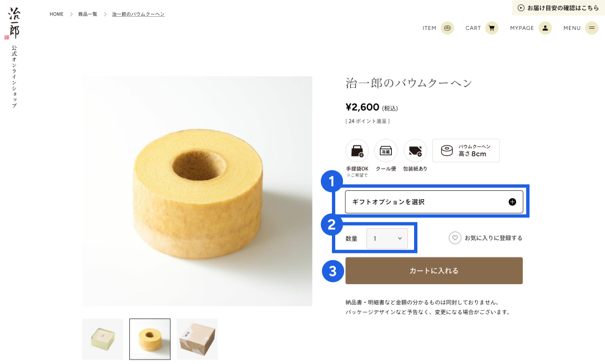
Task: Click the バウムクーヘン 高さ8cm size badge
Action: coord(466,150)
